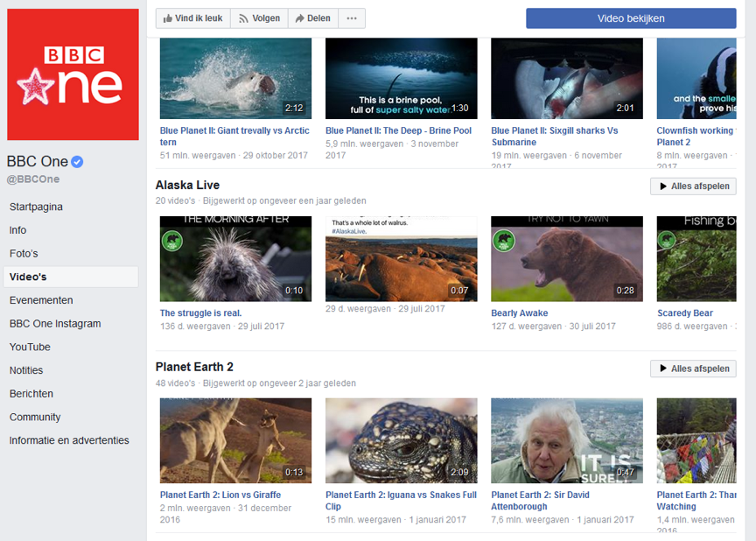
Task: Open the Giant trevally vs Arctic tern thumbnail
Action: point(235,78)
